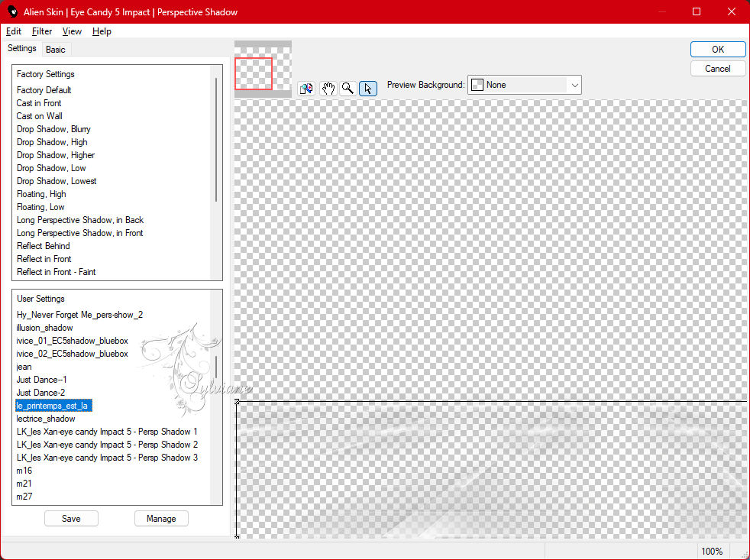Select ivice_02_EC5shadow_bluebox setting
This screenshot has height=560, width=750.
[73, 353]
